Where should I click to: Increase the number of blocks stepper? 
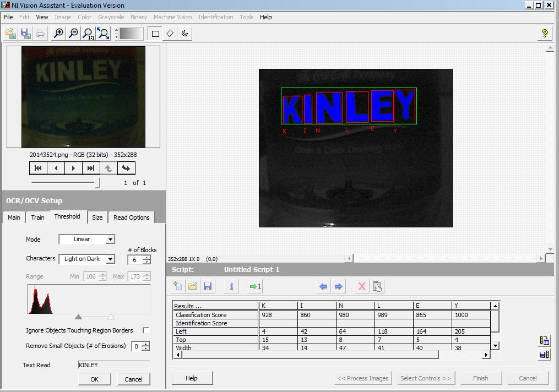[146, 257]
